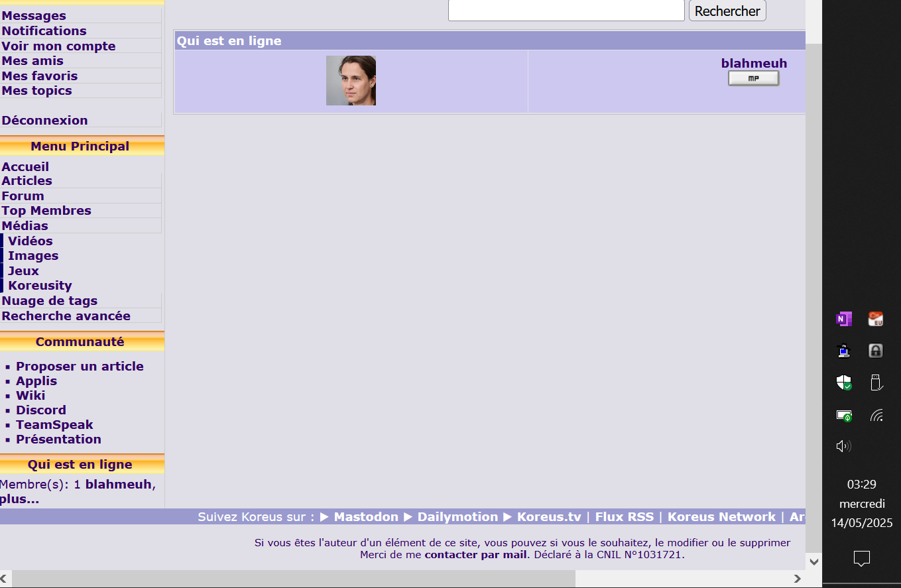This screenshot has height=588, width=901.
Task: Go to Vidéos under Médias
Action: click(30, 241)
